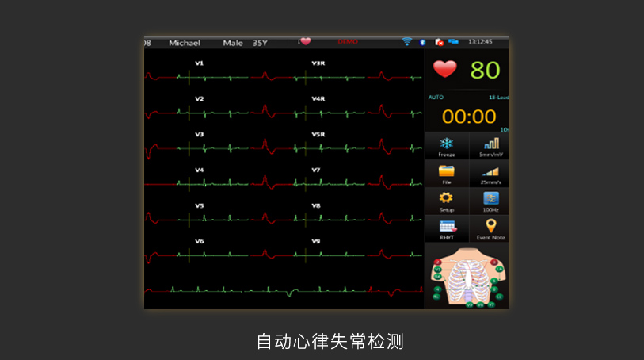Click the RL electrode on torso diagram

(436, 297)
